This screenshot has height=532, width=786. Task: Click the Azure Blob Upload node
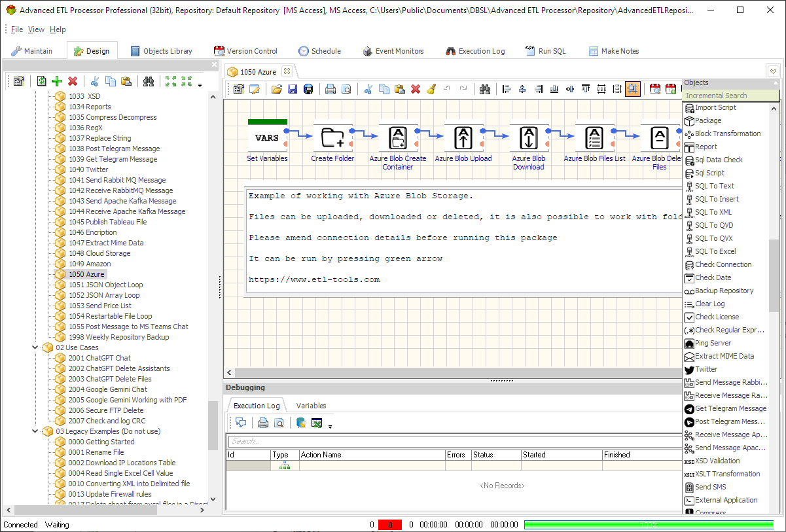(x=463, y=138)
